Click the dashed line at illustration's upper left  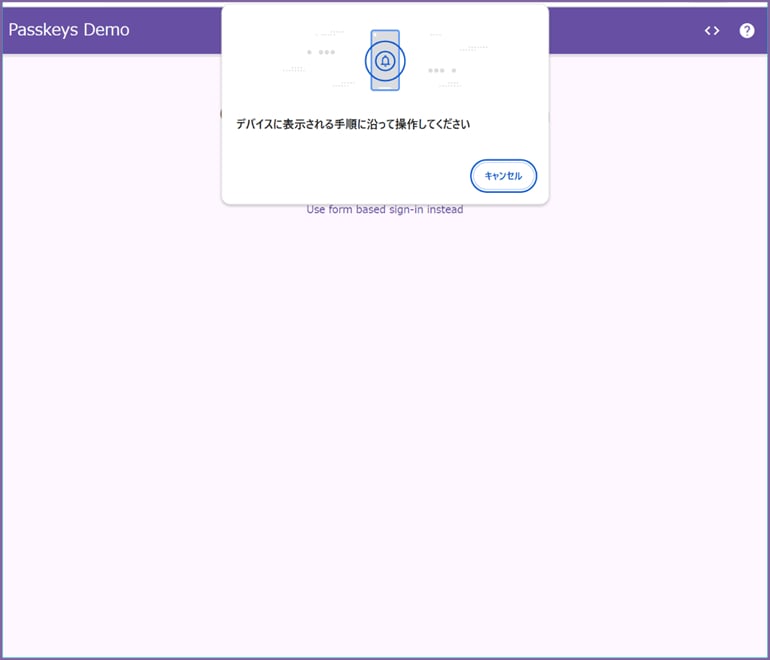click(330, 34)
